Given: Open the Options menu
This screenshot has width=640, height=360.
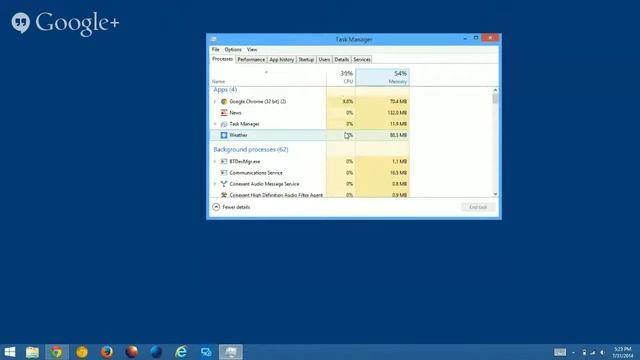Looking at the screenshot, I should pos(233,49).
